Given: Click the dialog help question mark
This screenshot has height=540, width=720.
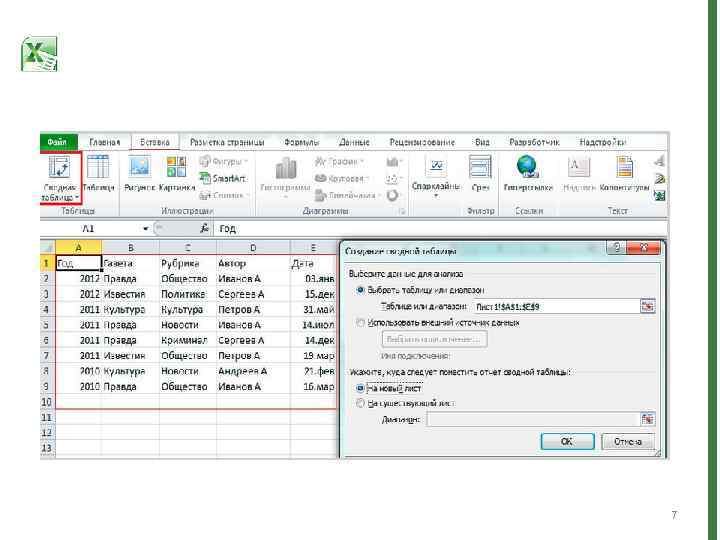Looking at the screenshot, I should [x=617, y=248].
